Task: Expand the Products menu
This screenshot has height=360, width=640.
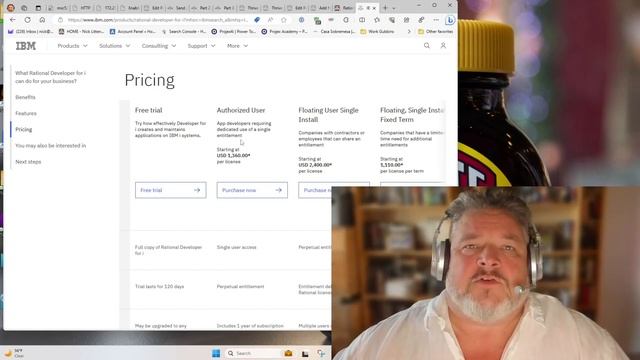Action: [72, 46]
